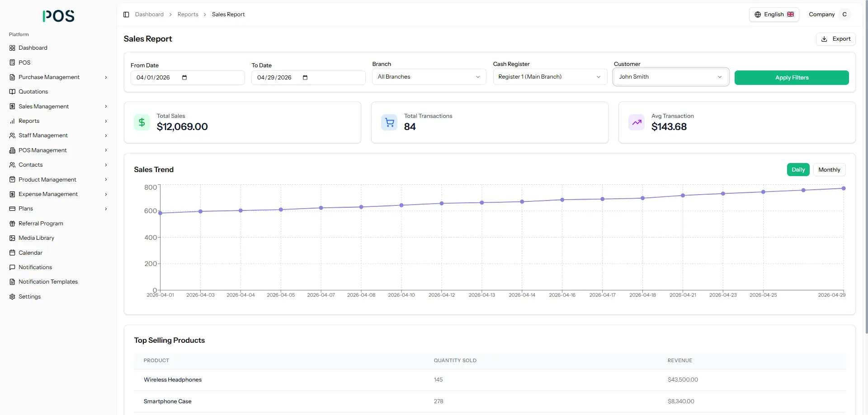
Task: Export the sales report
Action: [x=835, y=39]
